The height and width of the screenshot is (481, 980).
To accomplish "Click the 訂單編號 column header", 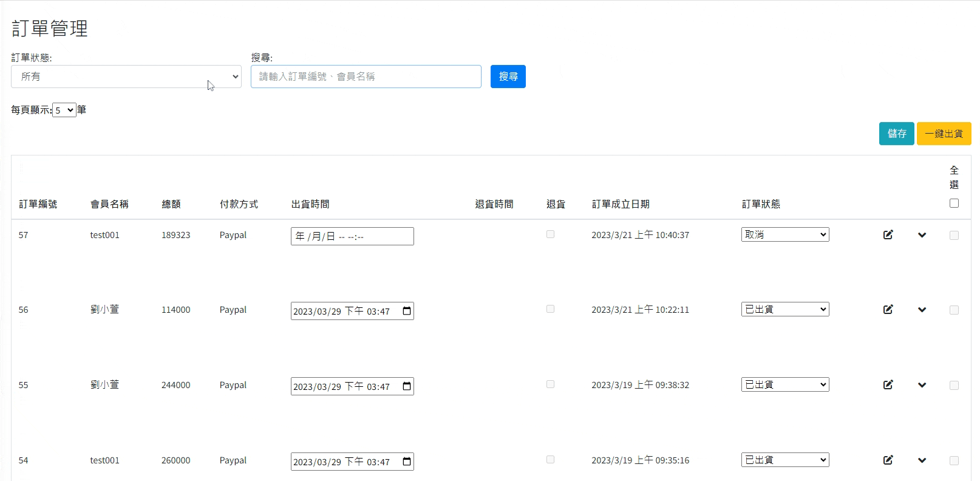I will pos(38,204).
